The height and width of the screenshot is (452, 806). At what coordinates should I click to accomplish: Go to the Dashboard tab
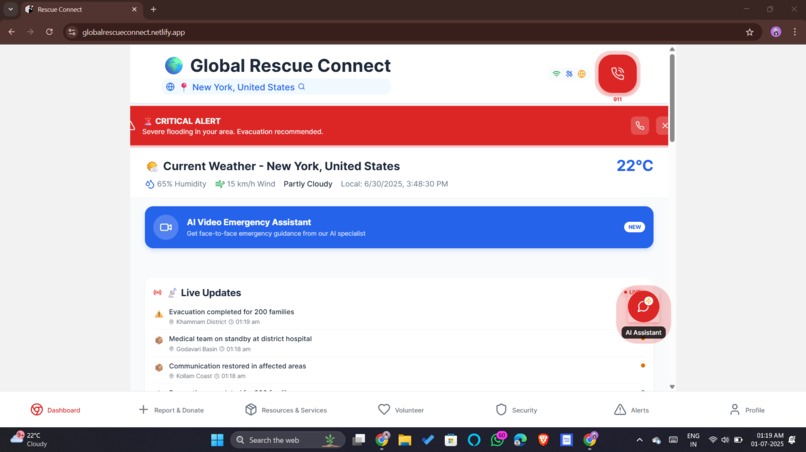coord(56,410)
